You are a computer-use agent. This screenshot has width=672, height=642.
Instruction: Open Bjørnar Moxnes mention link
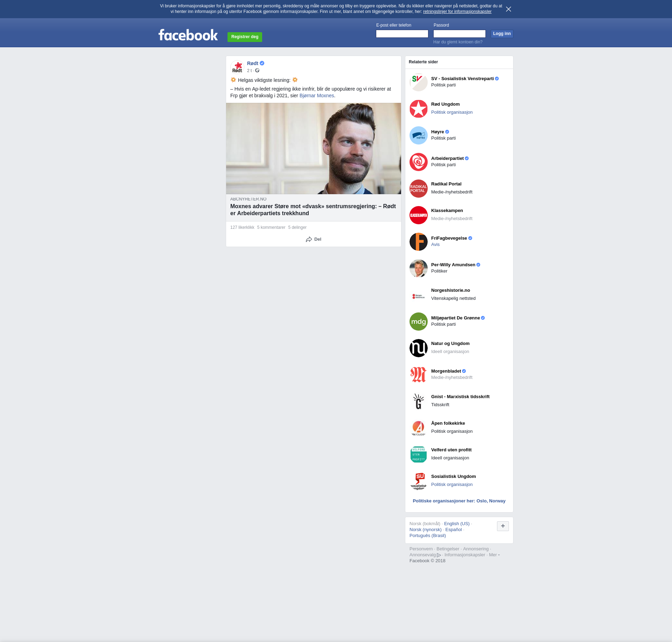click(317, 96)
